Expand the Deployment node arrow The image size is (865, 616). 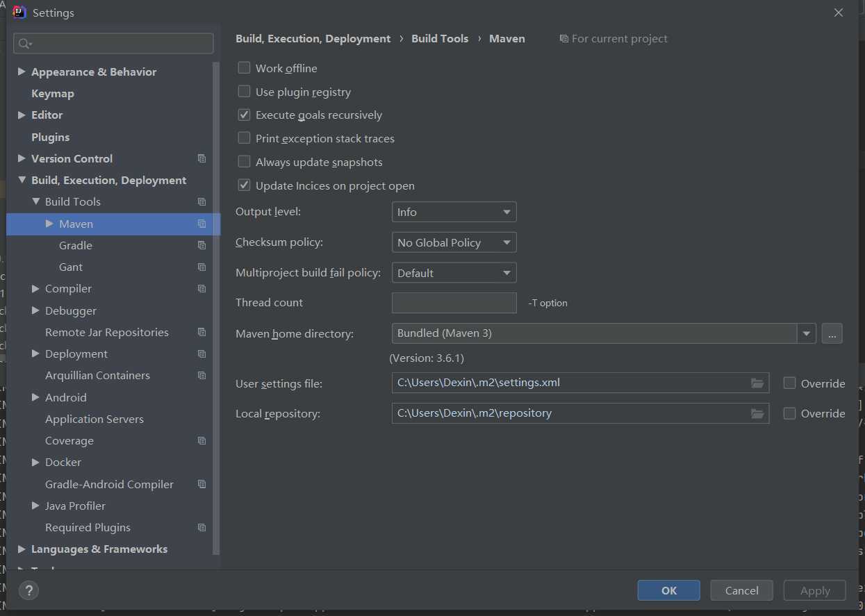click(35, 354)
